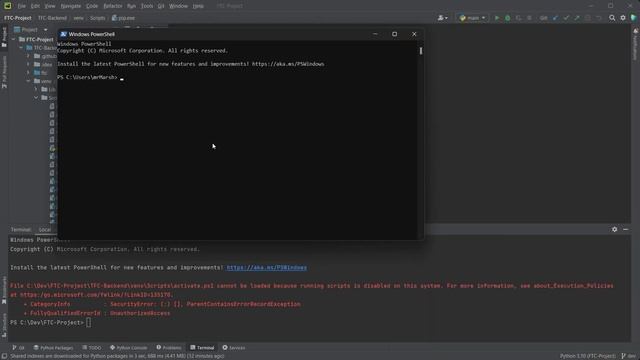Viewport: 640px width, 360px height.
Task: Collapse the venv folder
Action: pos(29,81)
